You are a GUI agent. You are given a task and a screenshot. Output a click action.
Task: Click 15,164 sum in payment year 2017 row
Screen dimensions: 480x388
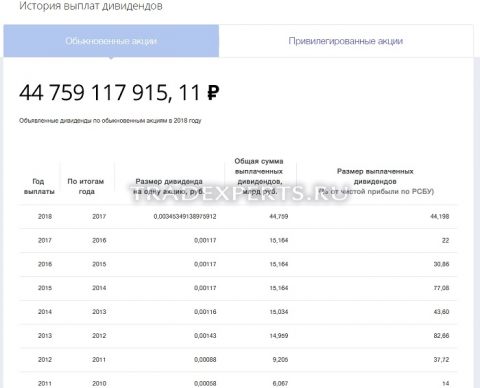click(279, 240)
